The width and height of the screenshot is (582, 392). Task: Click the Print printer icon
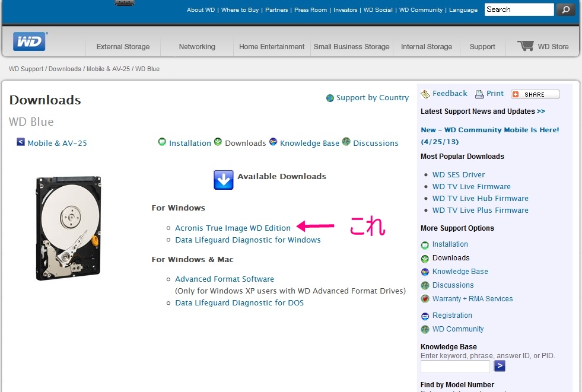479,94
